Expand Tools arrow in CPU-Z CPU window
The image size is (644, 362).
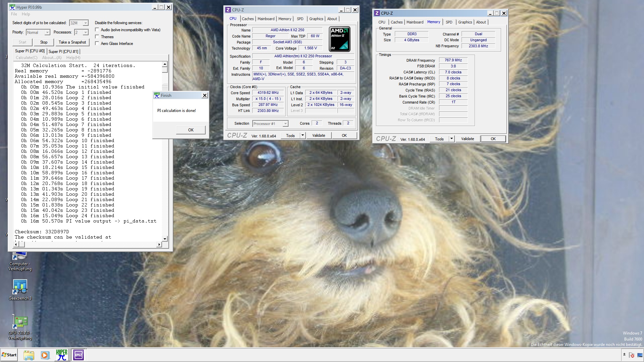pos(303,135)
